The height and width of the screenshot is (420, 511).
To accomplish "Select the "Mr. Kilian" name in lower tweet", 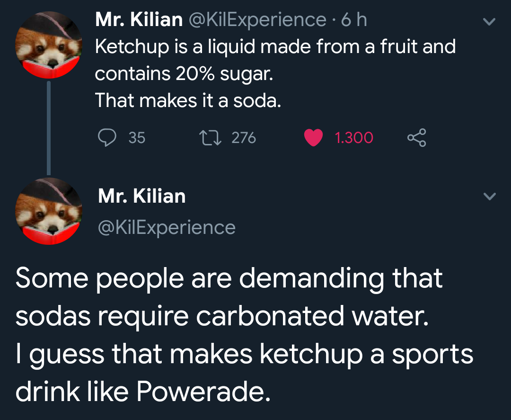I will 141,196.
